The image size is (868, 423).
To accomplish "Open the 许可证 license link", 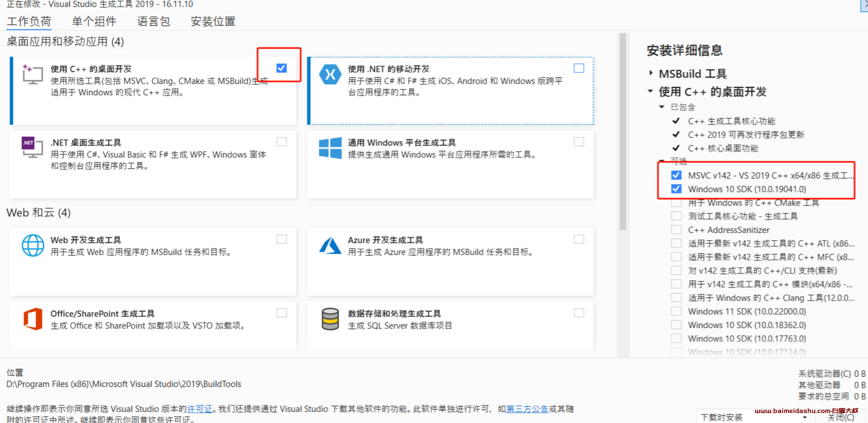I will click(199, 409).
